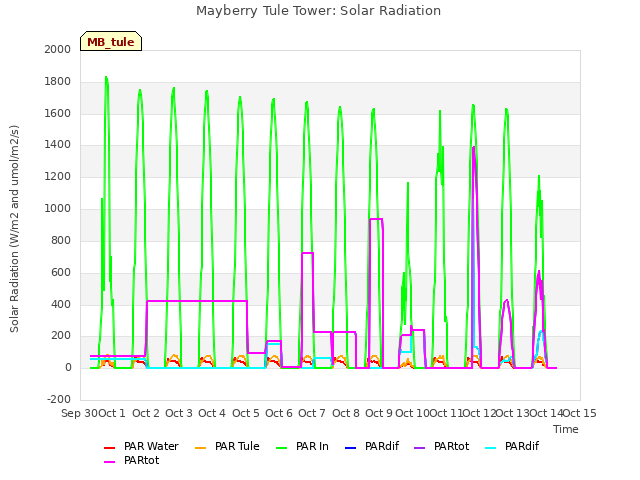This screenshot has height=480, width=640.
Task: Click the Oct 7 x-axis date label
Action: (312, 413)
